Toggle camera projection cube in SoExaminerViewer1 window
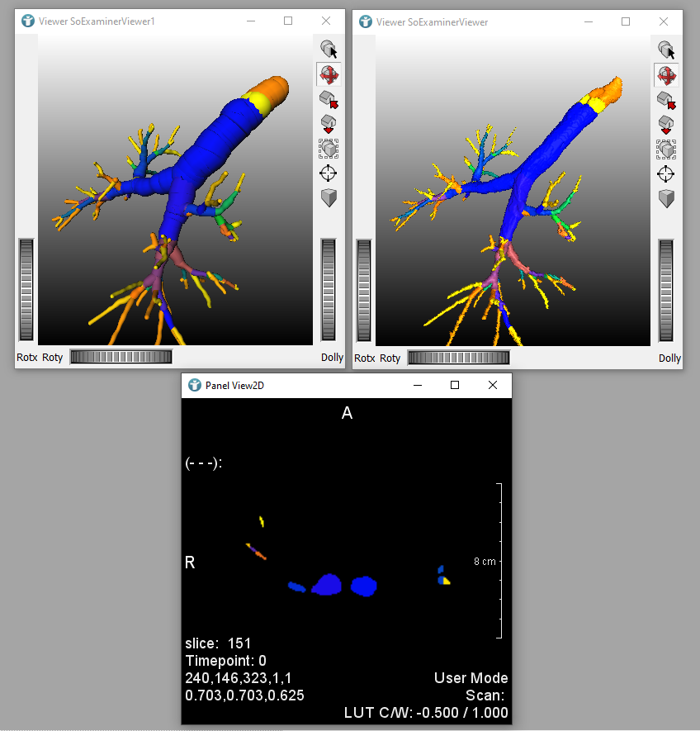 pyautogui.click(x=329, y=198)
